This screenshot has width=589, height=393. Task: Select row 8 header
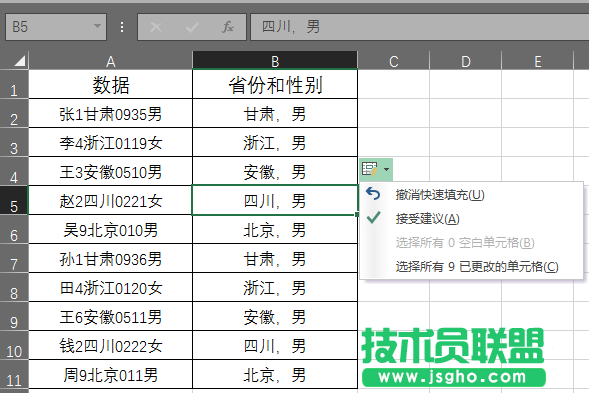14,287
